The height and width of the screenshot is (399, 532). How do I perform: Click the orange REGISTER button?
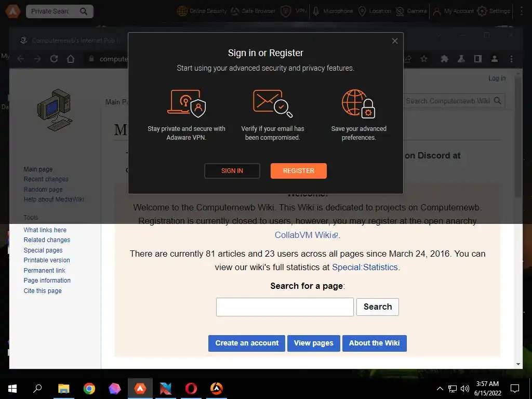click(299, 170)
